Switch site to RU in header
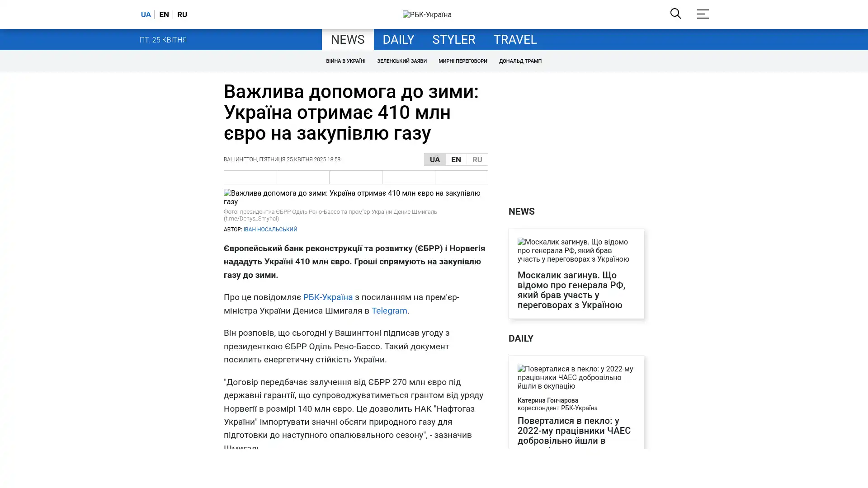The height and width of the screenshot is (488, 868). [182, 14]
